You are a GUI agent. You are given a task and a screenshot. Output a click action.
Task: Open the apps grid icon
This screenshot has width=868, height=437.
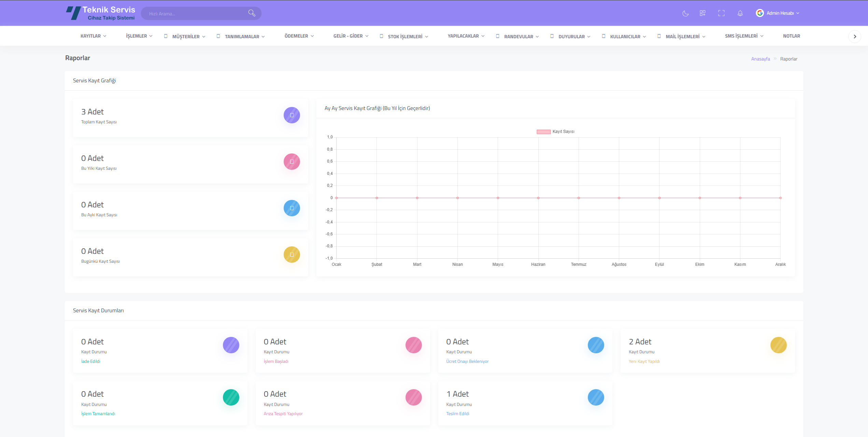click(702, 13)
